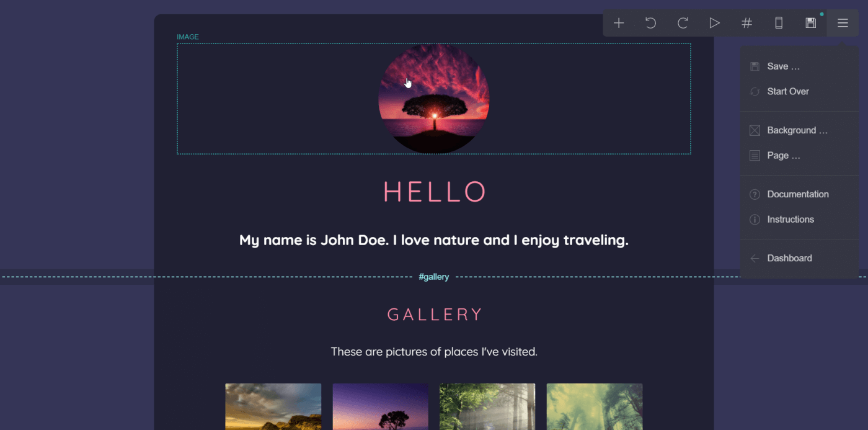
Task: Click the second gallery thumbnail with tree
Action: 380,406
